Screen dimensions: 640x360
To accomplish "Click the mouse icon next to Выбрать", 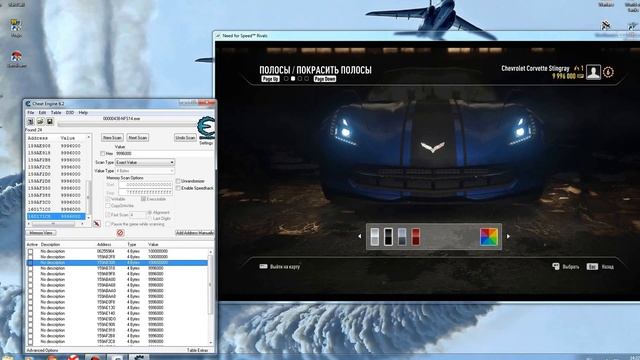I will (556, 267).
